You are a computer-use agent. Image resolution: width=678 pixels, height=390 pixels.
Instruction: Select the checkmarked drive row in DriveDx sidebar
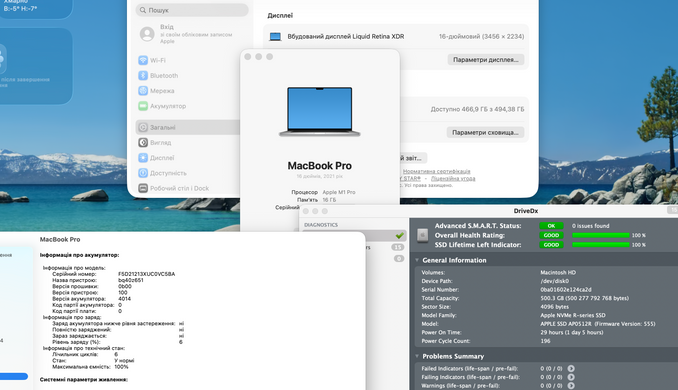[x=354, y=236]
